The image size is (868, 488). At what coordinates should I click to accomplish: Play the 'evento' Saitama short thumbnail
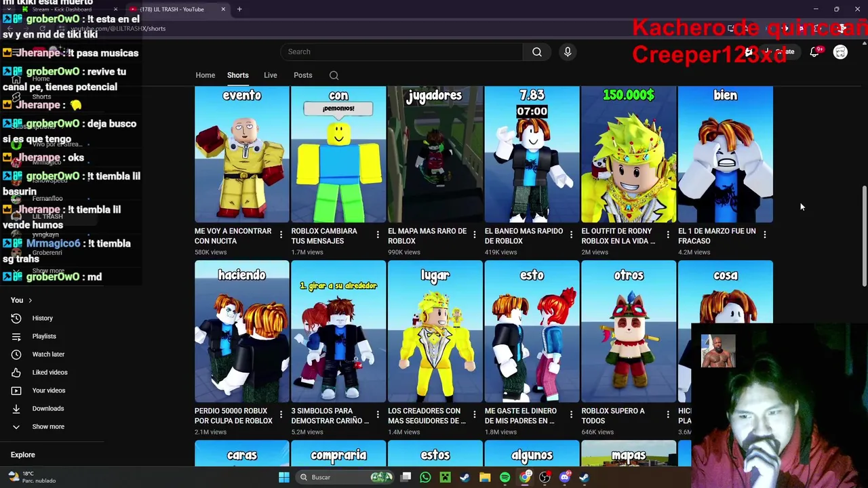click(x=242, y=155)
